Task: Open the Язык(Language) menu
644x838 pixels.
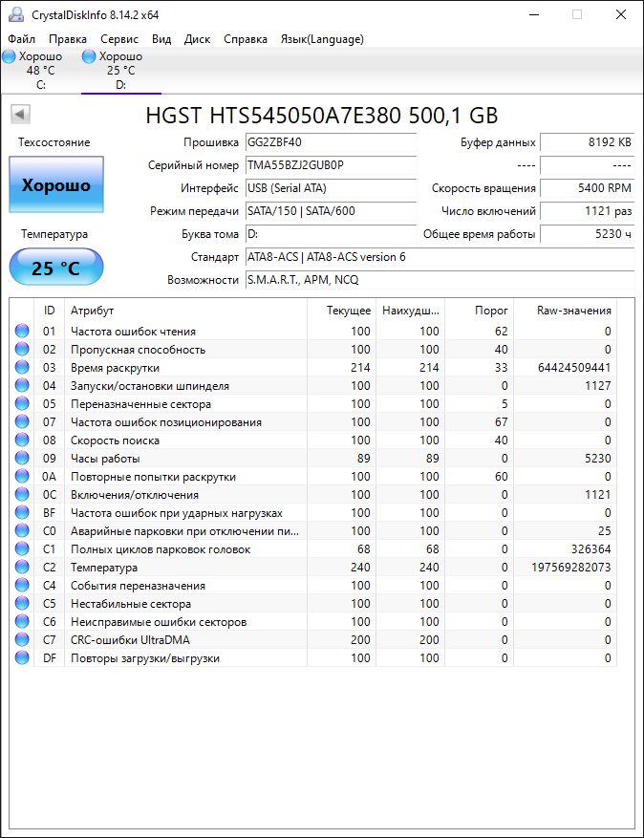Action: pos(322,39)
